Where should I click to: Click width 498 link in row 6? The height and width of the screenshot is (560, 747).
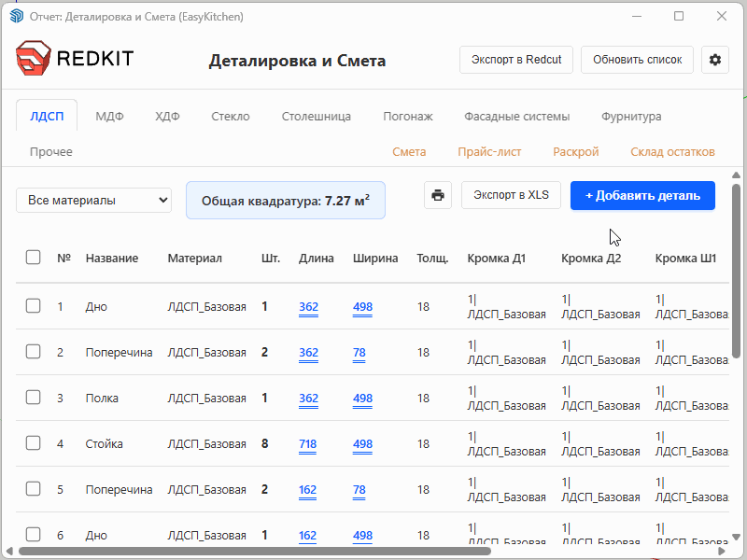click(x=362, y=535)
